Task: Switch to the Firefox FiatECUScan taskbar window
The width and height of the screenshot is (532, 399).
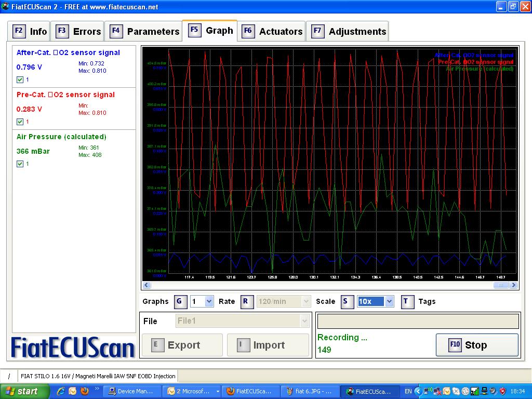Action: click(250, 391)
